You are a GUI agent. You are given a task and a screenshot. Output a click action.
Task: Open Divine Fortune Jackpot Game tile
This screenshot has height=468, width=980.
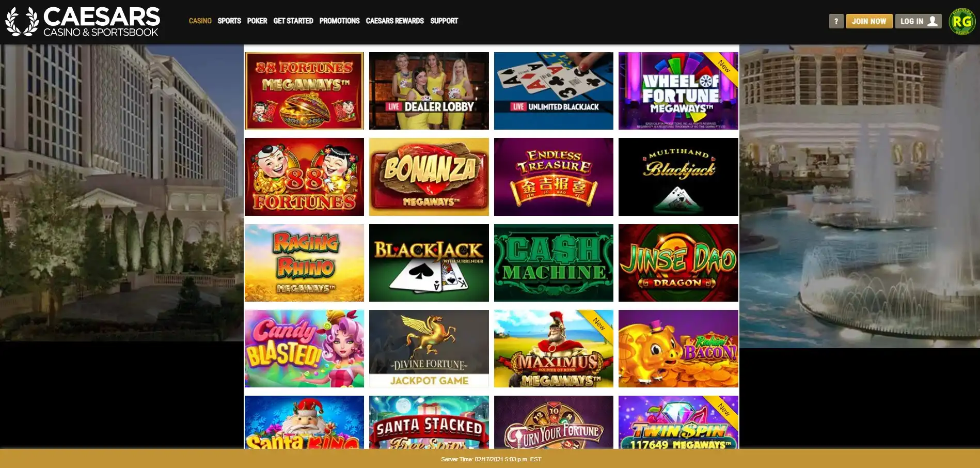[429, 349]
